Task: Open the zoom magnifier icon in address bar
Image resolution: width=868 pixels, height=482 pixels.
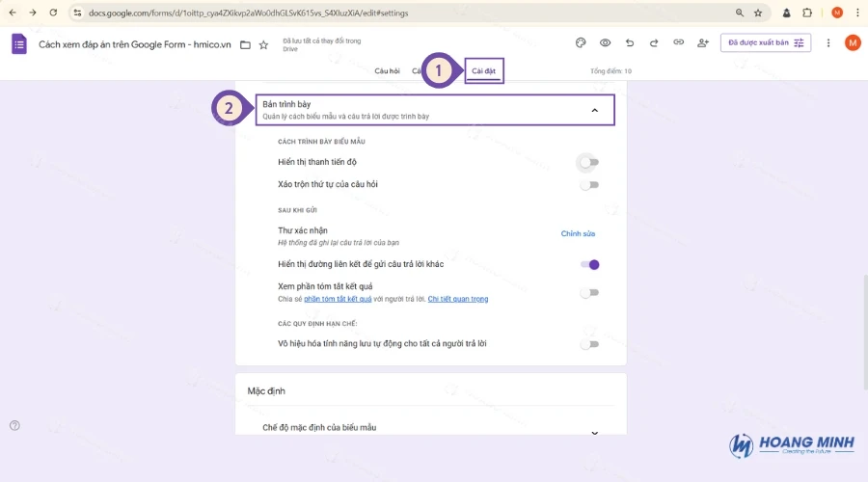Action: (740, 13)
